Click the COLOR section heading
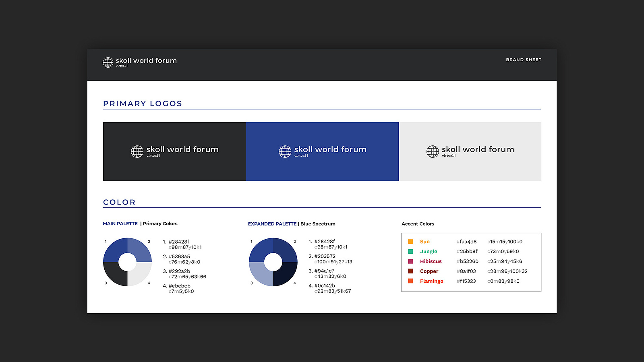 (x=119, y=202)
